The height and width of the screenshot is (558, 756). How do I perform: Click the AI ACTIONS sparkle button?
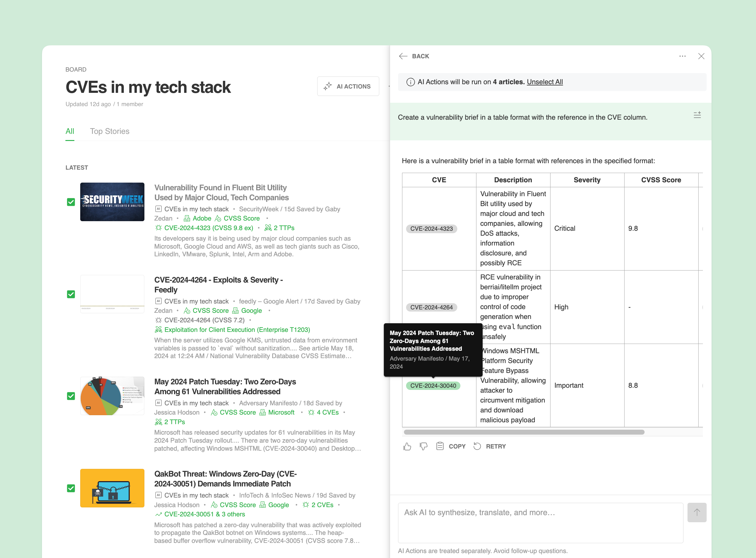[x=348, y=86]
